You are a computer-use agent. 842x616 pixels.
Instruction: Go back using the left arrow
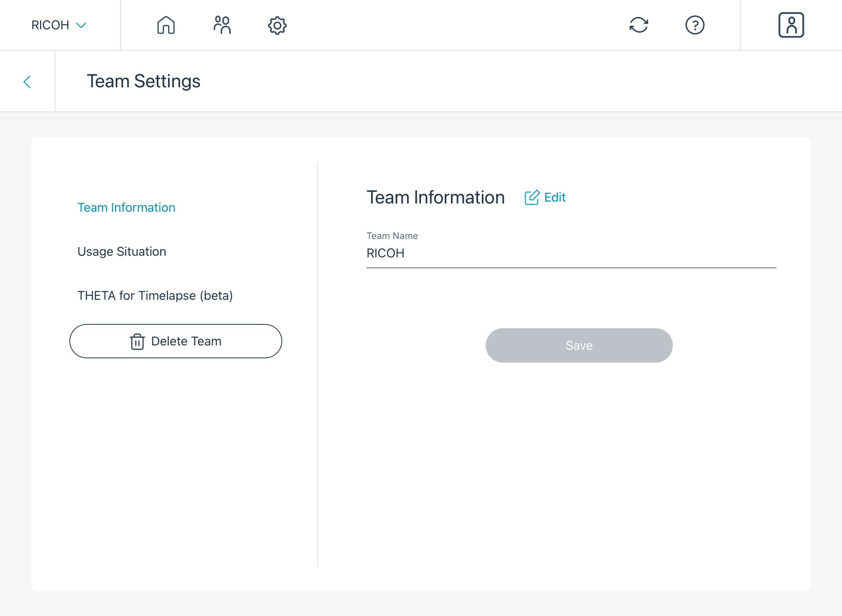(x=27, y=82)
